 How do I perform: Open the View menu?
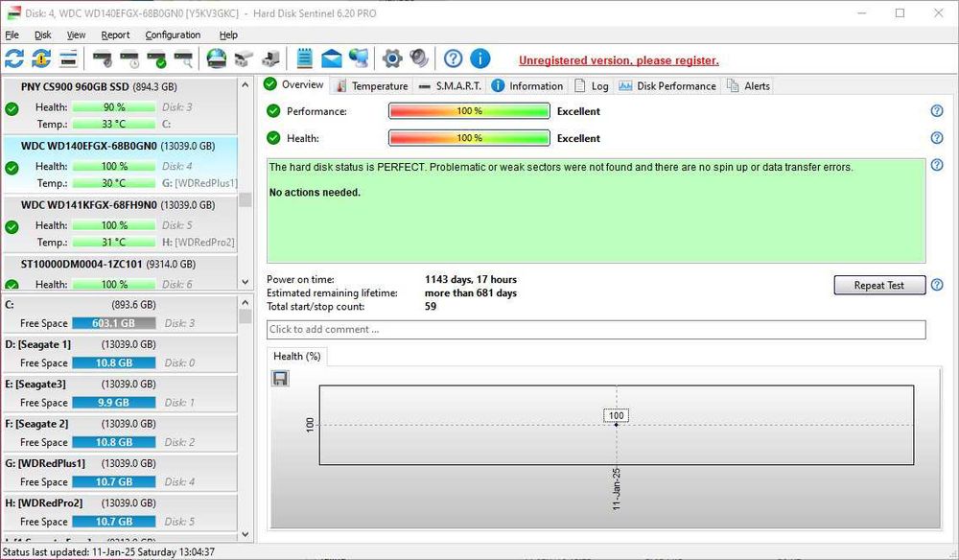tap(76, 35)
